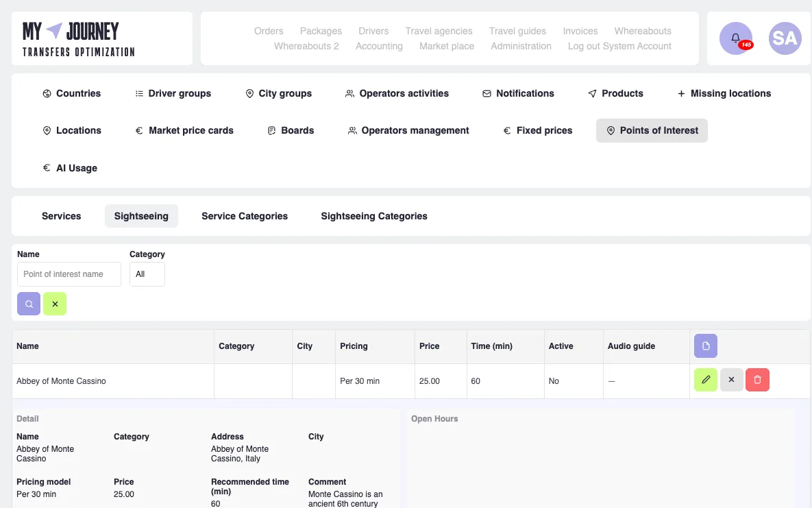Open Drivers in top navigation
Image resolution: width=812 pixels, height=508 pixels.
[373, 31]
